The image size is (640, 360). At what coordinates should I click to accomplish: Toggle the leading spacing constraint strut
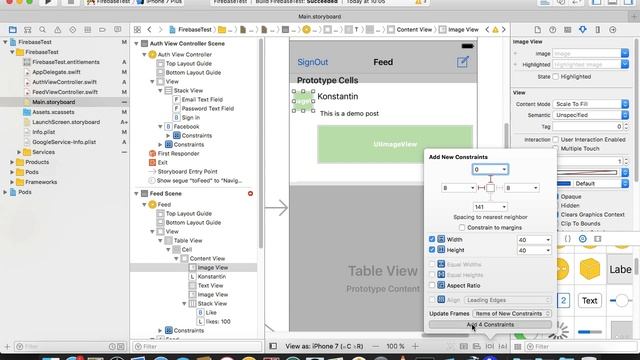point(481,188)
